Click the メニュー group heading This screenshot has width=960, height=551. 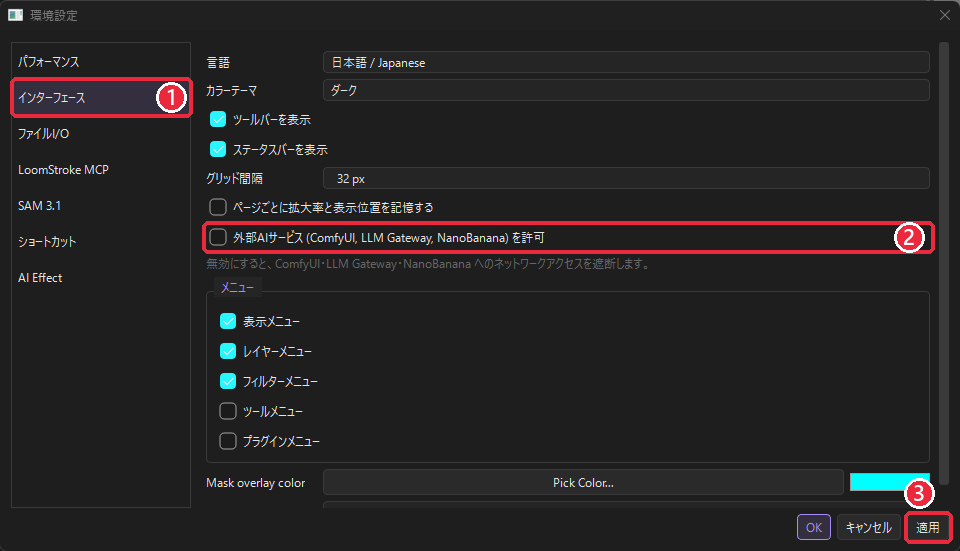(237, 288)
